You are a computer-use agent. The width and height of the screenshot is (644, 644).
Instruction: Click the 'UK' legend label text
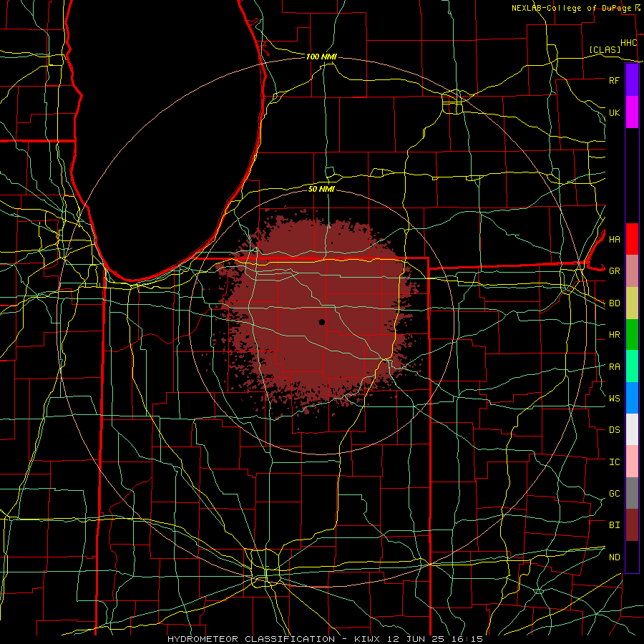[614, 112]
